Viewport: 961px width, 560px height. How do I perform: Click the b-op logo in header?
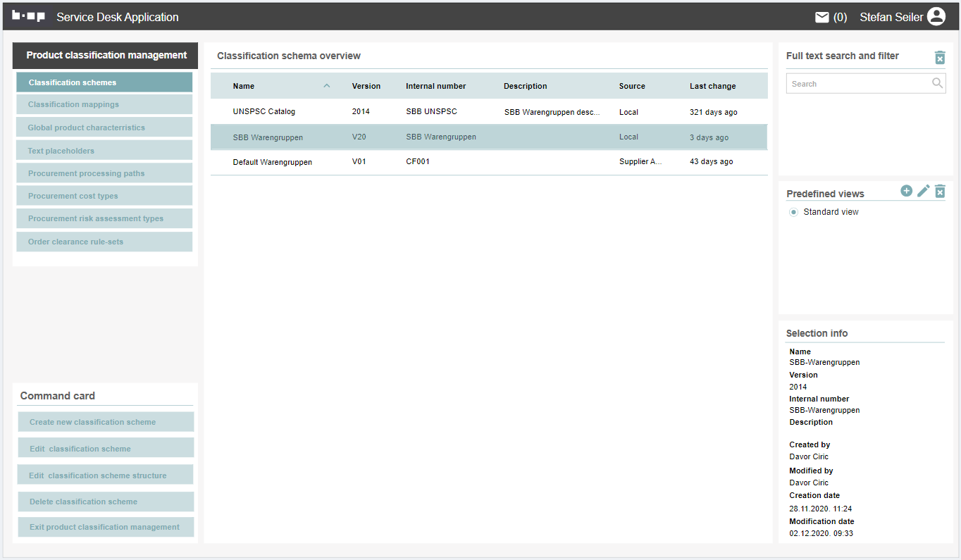[29, 16]
